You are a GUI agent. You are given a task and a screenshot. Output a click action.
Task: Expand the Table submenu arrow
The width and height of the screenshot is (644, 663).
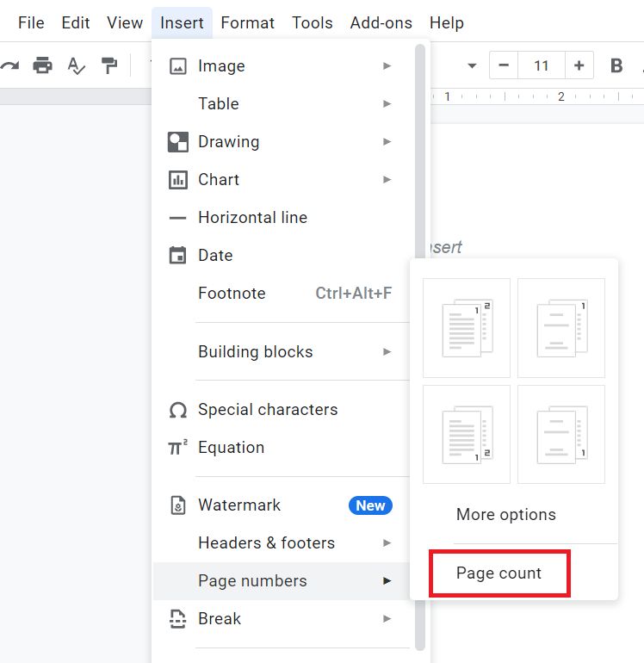tap(387, 104)
